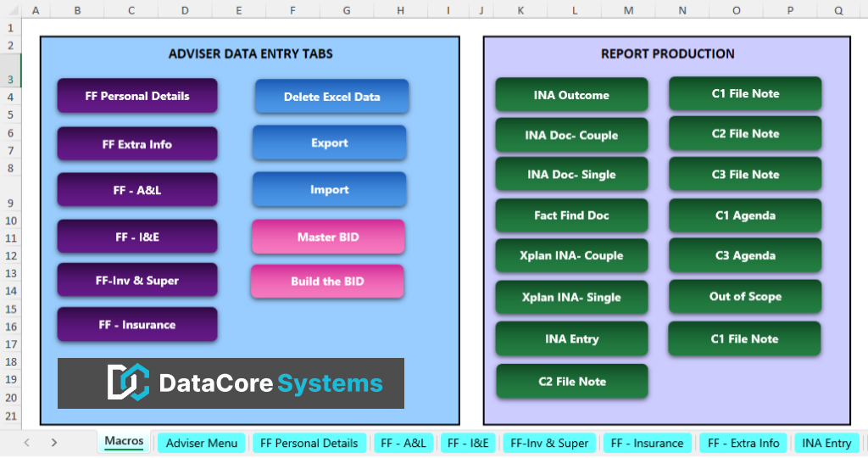
Task: Click the select-all corner of the grid
Action: [11, 9]
